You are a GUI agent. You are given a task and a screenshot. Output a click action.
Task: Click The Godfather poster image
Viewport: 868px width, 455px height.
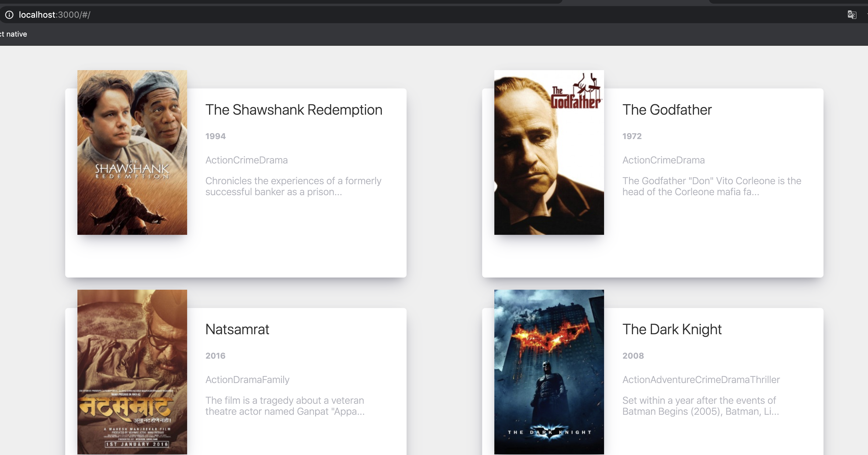[549, 152]
